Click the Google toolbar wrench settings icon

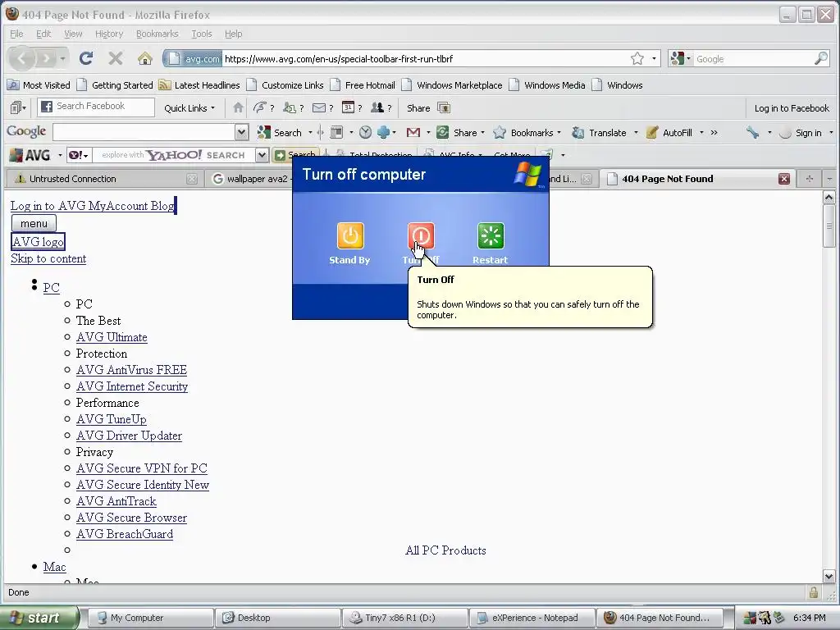753,132
